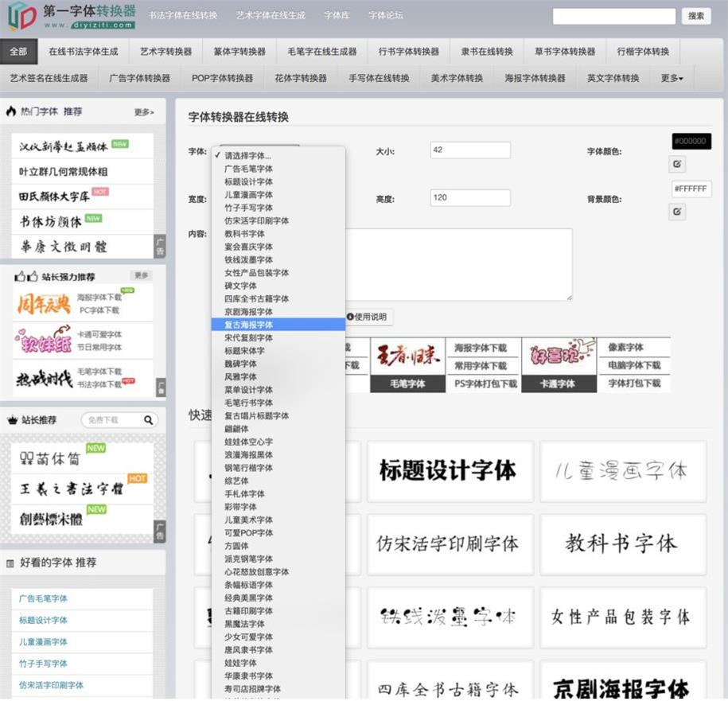
Task: Open 周年庆典 poster font thumbnail
Action: coord(44,304)
